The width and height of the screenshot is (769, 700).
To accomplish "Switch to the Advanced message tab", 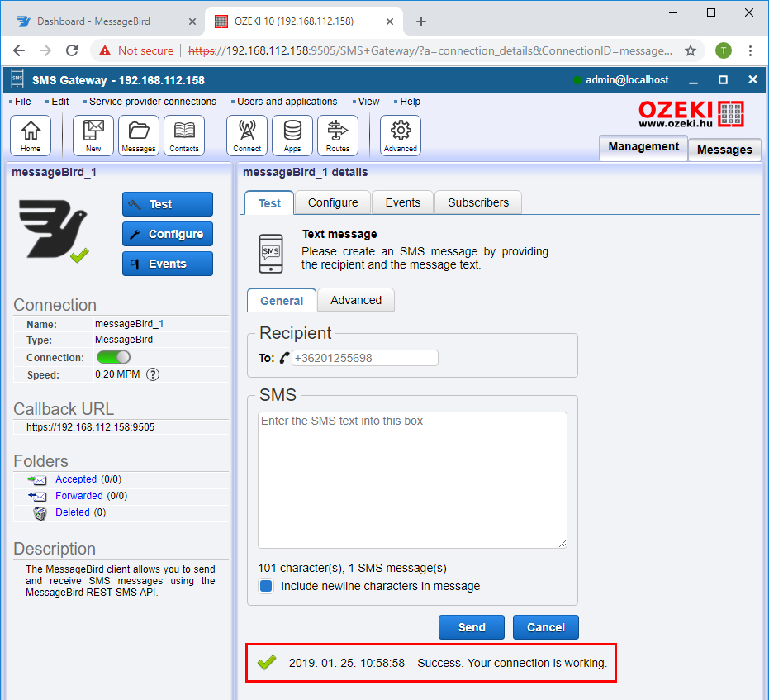I will pyautogui.click(x=356, y=300).
